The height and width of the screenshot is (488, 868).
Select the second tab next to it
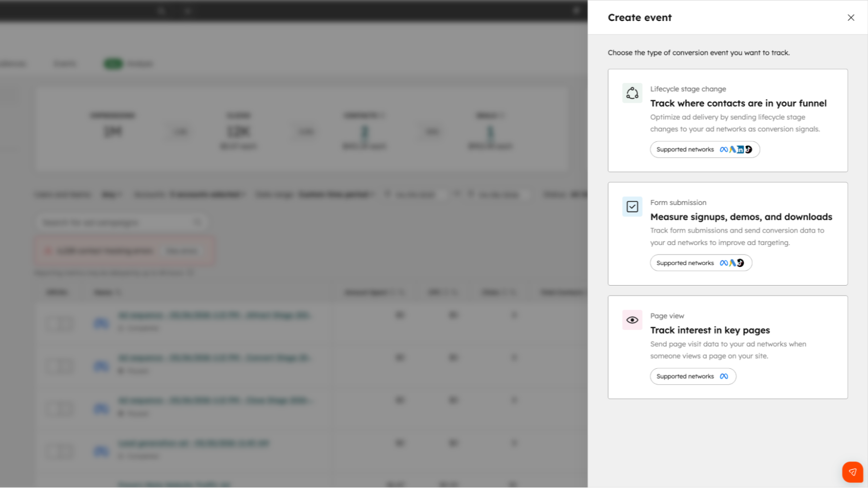[x=64, y=63]
